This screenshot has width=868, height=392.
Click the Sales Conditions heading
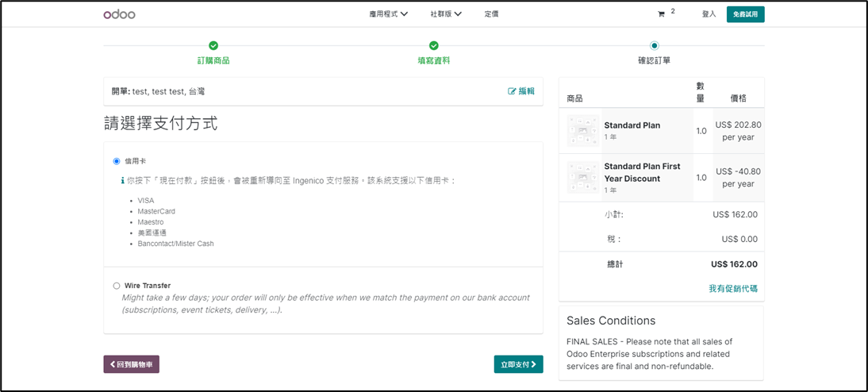(x=611, y=321)
